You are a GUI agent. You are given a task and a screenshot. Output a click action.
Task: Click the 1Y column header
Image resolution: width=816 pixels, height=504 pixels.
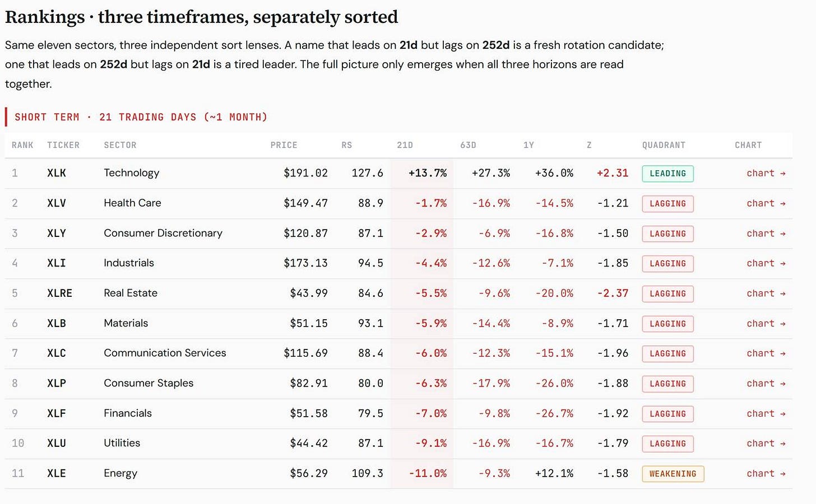pyautogui.click(x=528, y=145)
